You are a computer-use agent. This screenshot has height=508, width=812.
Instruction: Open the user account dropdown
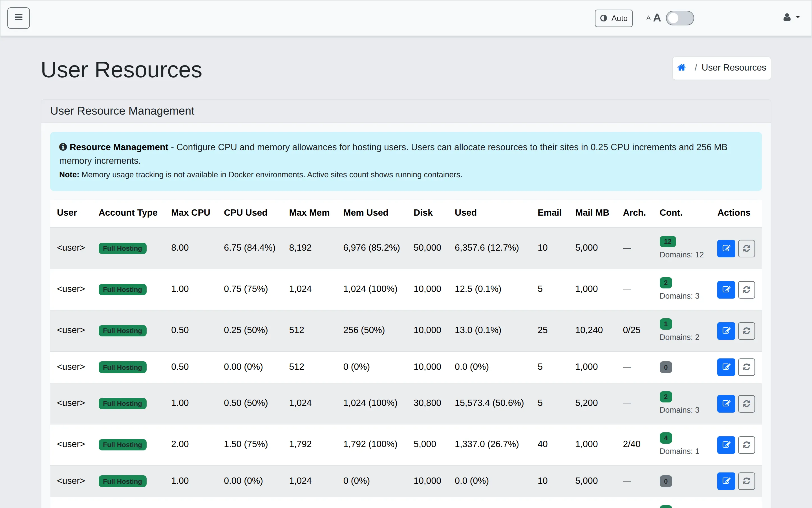(x=791, y=17)
